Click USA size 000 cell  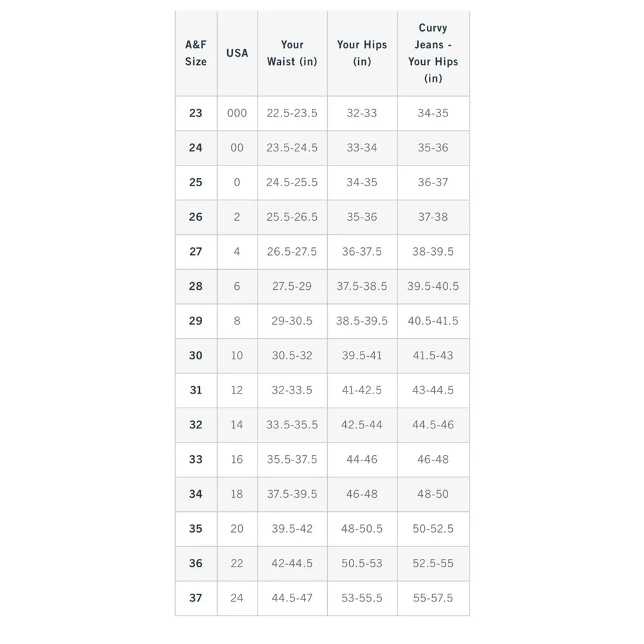click(237, 113)
